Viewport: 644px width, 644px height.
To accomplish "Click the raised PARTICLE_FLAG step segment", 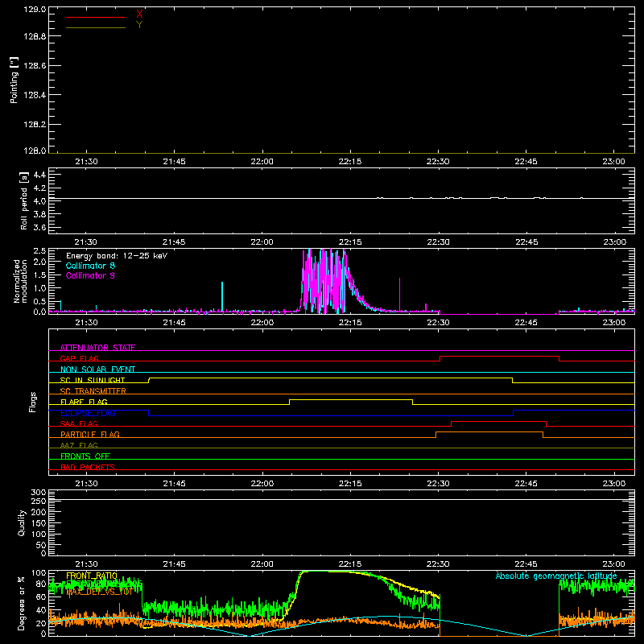I will 489,432.
